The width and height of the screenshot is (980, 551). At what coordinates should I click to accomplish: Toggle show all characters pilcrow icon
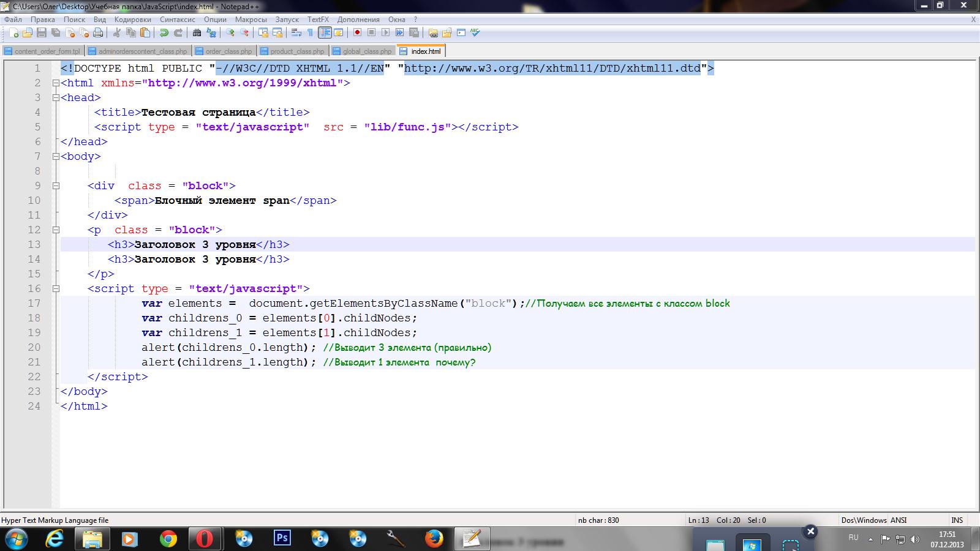pyautogui.click(x=311, y=32)
